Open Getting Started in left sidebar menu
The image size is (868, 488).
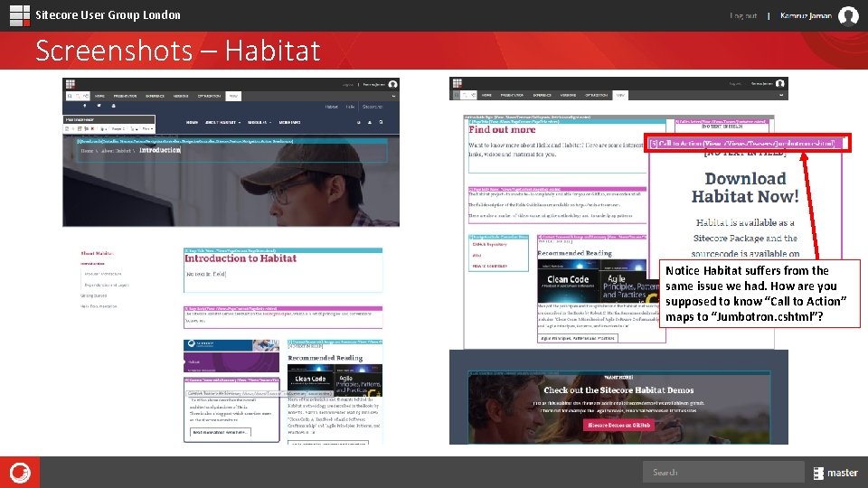click(x=93, y=296)
